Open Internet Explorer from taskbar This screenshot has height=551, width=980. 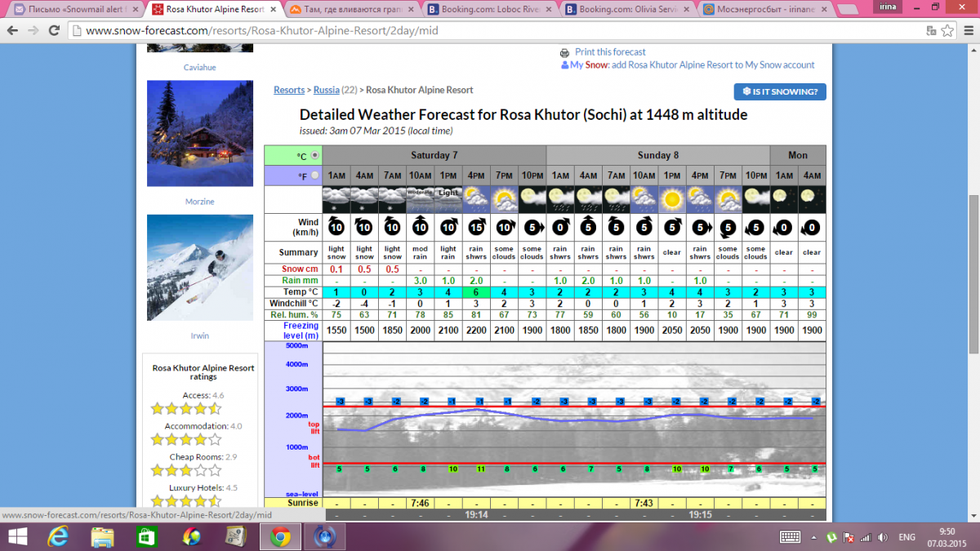[x=59, y=537]
